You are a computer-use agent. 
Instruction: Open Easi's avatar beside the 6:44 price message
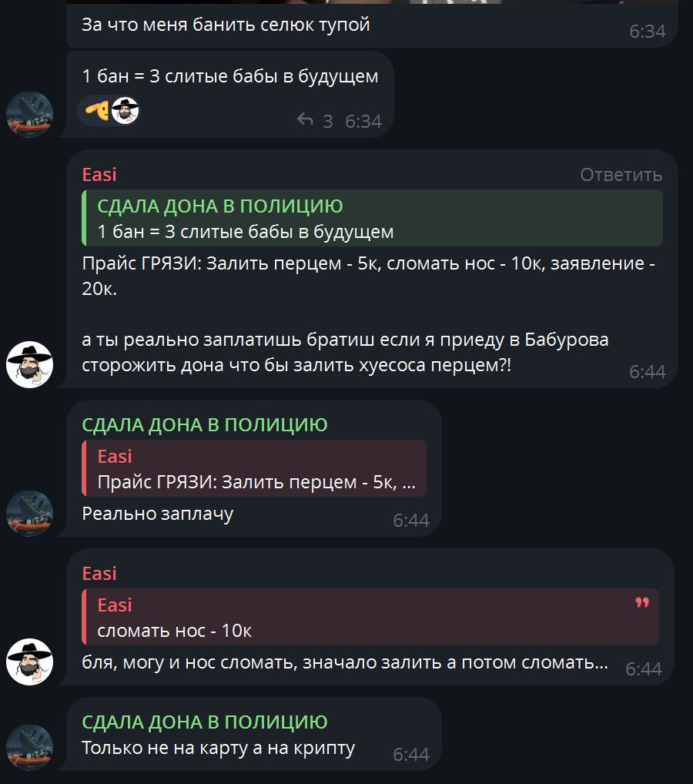(x=29, y=364)
